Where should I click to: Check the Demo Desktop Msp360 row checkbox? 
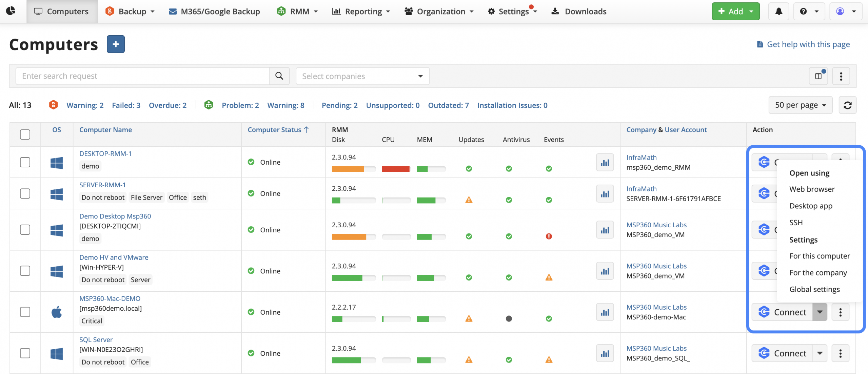(25, 230)
